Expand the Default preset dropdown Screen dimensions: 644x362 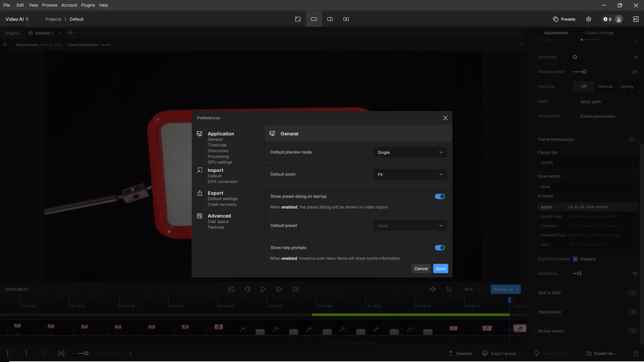tap(410, 226)
